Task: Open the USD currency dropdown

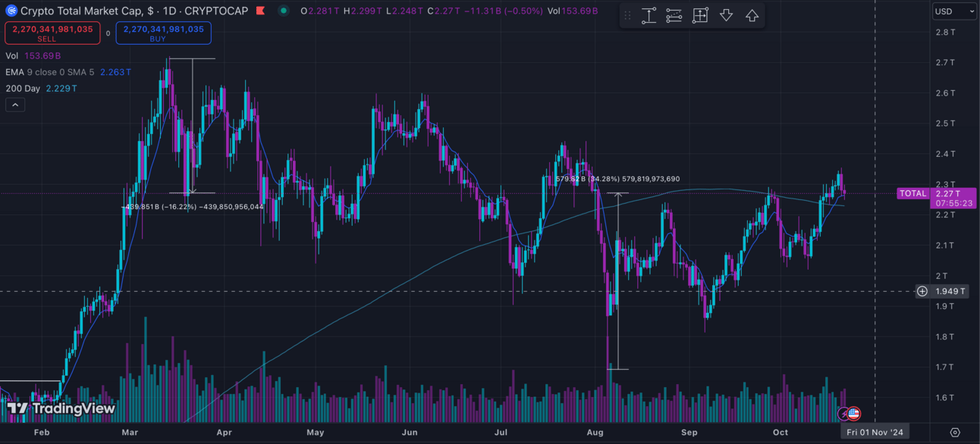Action: pos(954,11)
